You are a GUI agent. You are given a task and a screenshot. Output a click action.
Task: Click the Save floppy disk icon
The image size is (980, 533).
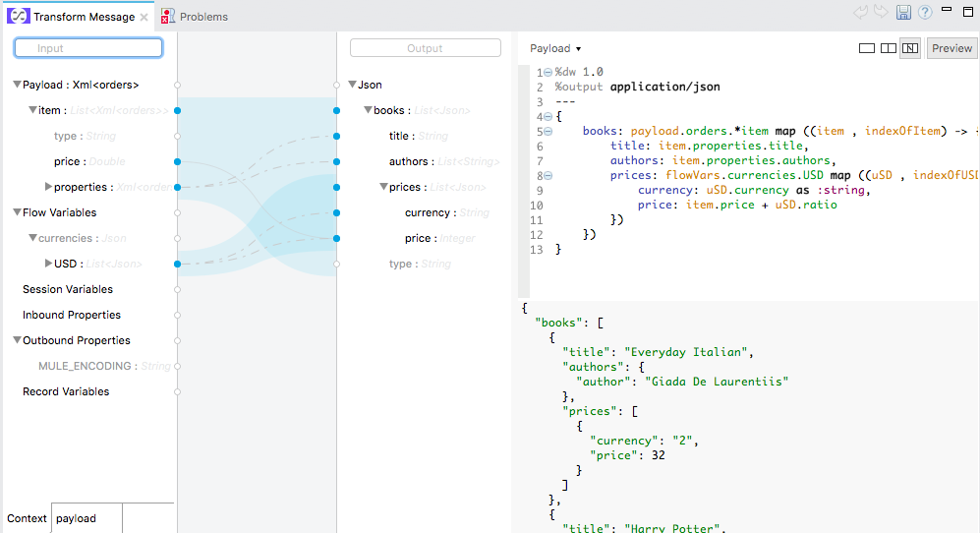click(903, 13)
